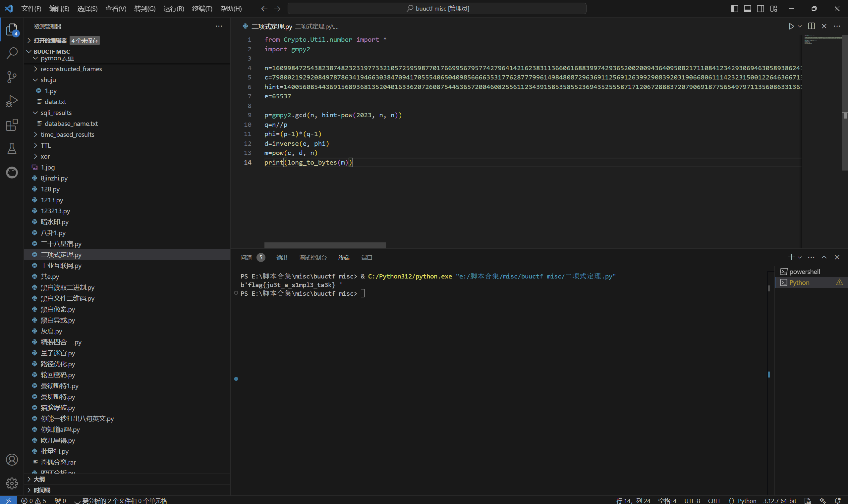Open notifications bell in status bar

coord(838,500)
